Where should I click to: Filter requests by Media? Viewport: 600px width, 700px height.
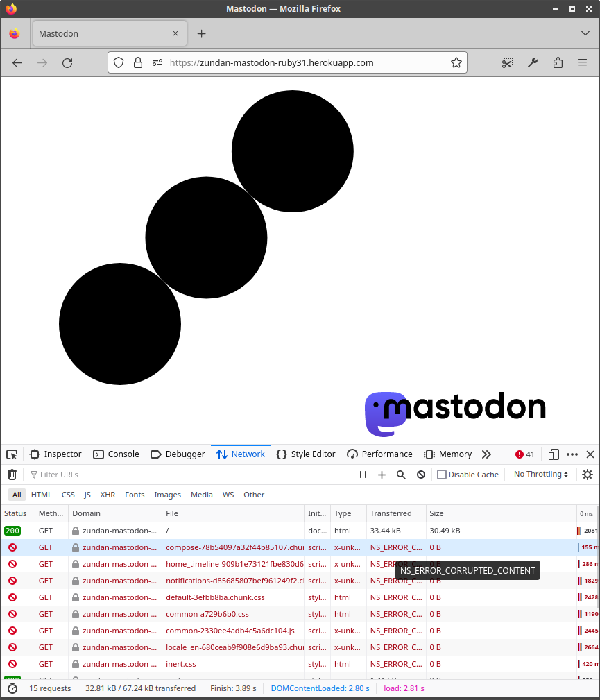point(202,495)
